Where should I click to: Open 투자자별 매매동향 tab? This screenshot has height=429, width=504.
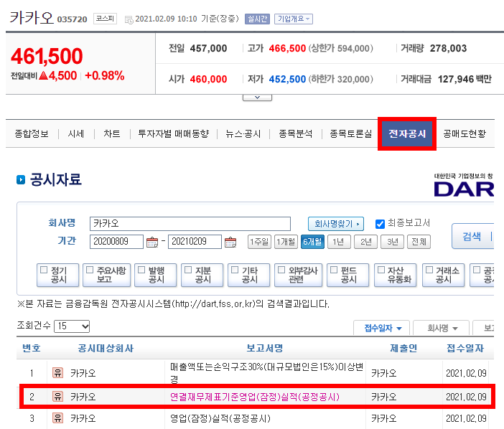[174, 133]
